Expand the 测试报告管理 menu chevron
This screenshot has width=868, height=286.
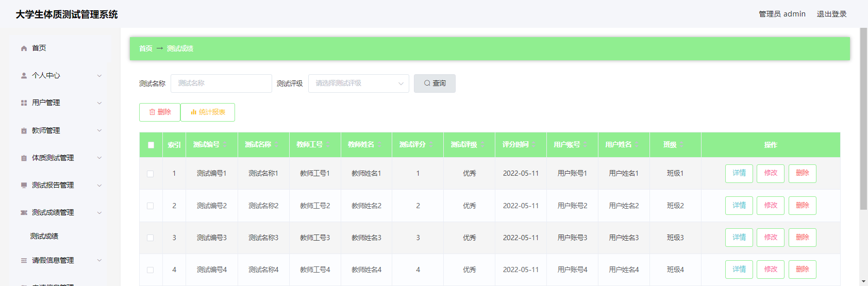point(99,185)
